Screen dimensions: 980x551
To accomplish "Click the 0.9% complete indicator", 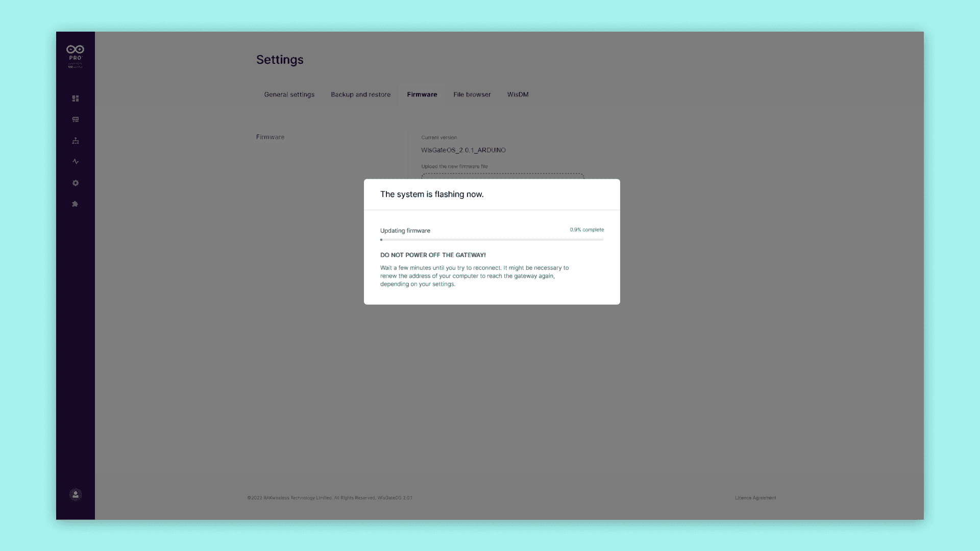I will pyautogui.click(x=586, y=230).
